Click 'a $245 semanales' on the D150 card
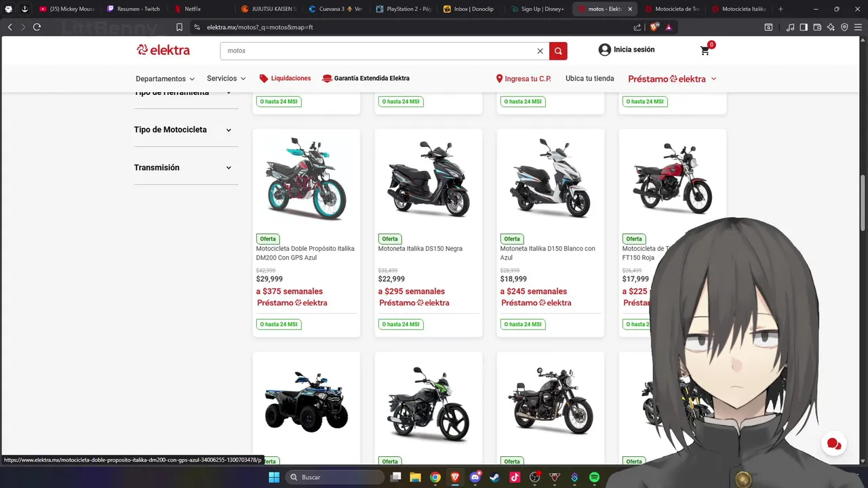 point(534,291)
